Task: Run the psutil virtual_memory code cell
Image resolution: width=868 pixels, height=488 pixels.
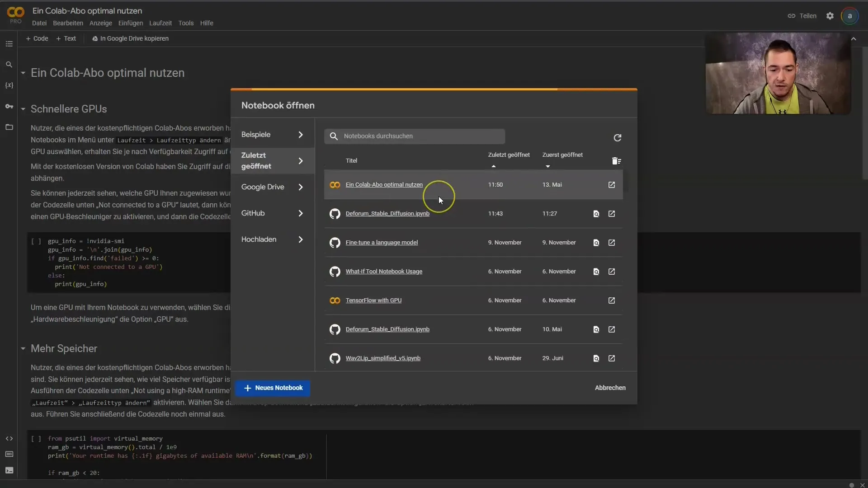Action: 36,439
